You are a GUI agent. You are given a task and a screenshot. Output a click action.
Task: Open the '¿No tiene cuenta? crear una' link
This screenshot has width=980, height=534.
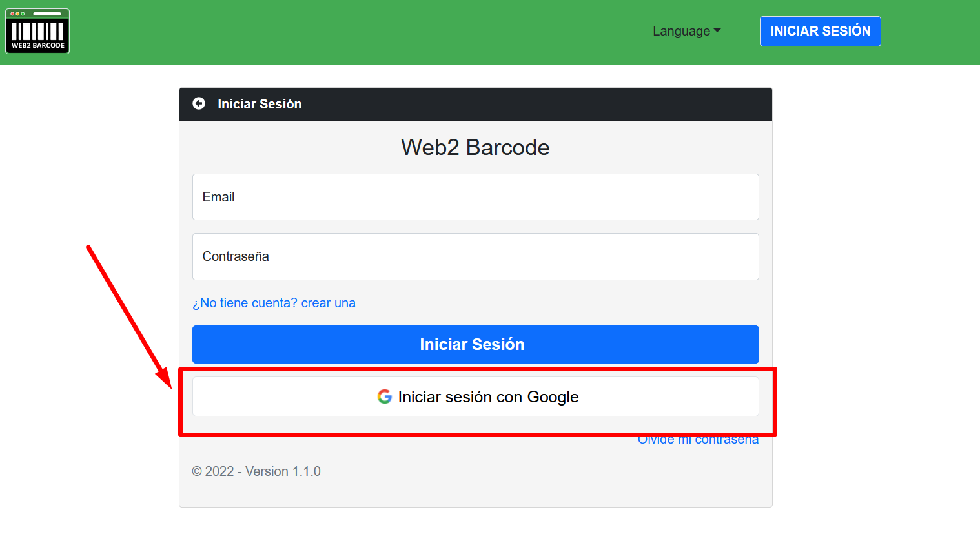click(274, 303)
